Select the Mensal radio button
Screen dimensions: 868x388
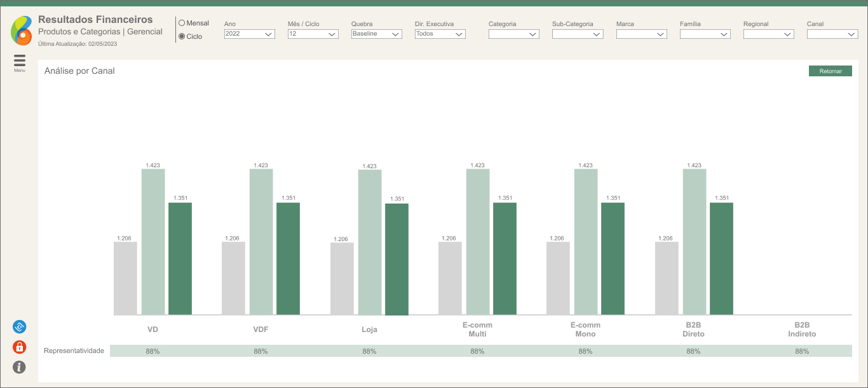click(182, 23)
